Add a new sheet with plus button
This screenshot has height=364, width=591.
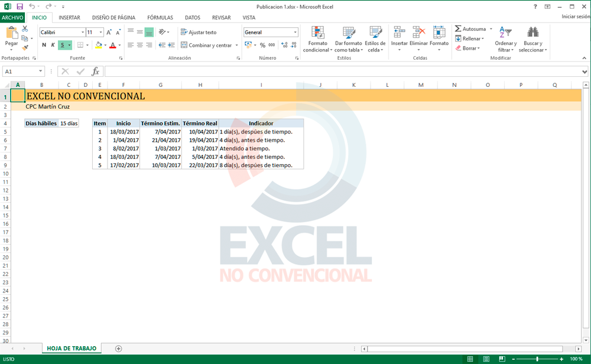click(x=118, y=349)
